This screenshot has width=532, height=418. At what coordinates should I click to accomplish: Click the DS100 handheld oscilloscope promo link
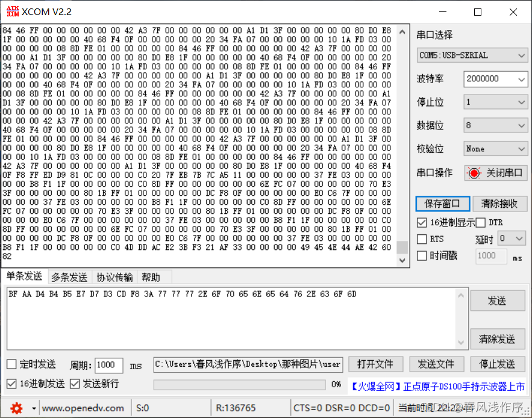point(437,386)
